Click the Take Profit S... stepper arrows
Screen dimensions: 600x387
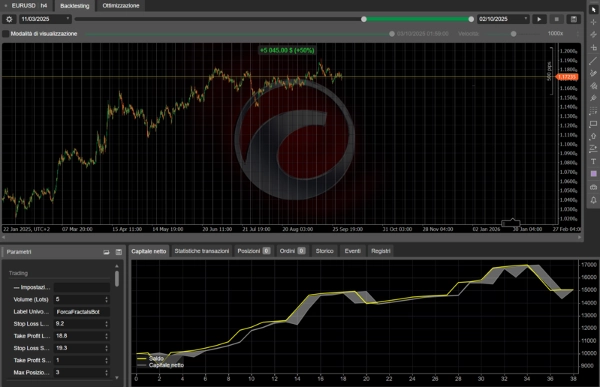tap(106, 360)
